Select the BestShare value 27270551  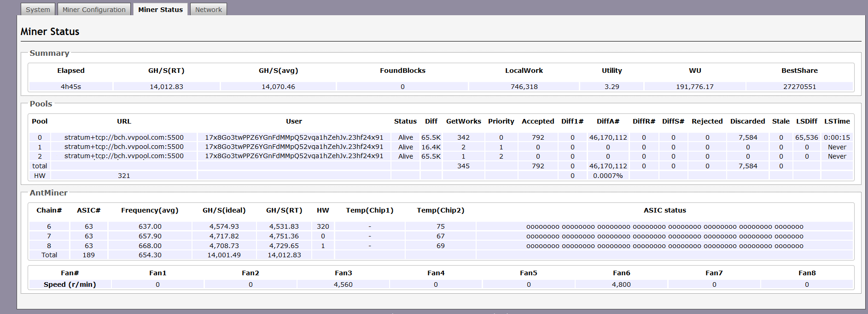click(799, 87)
